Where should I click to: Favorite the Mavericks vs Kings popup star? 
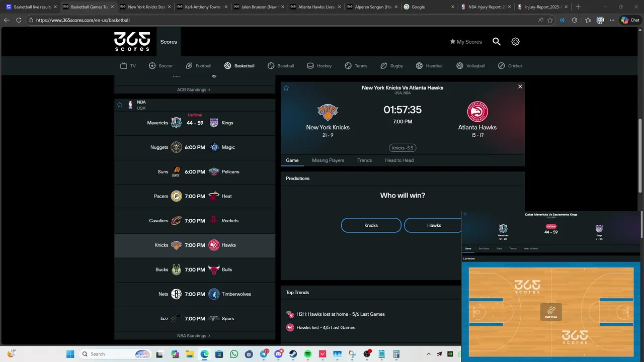pyautogui.click(x=465, y=214)
